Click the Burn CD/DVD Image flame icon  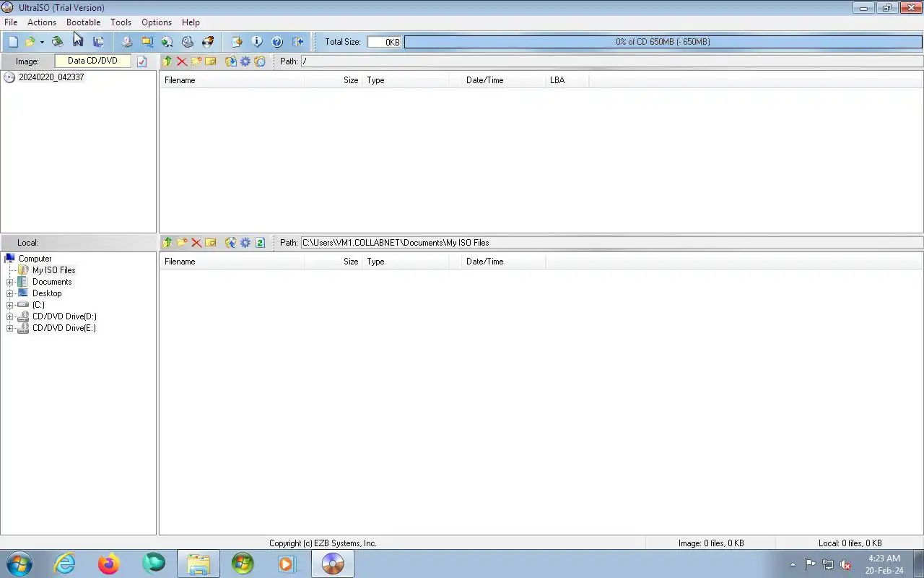coord(208,42)
